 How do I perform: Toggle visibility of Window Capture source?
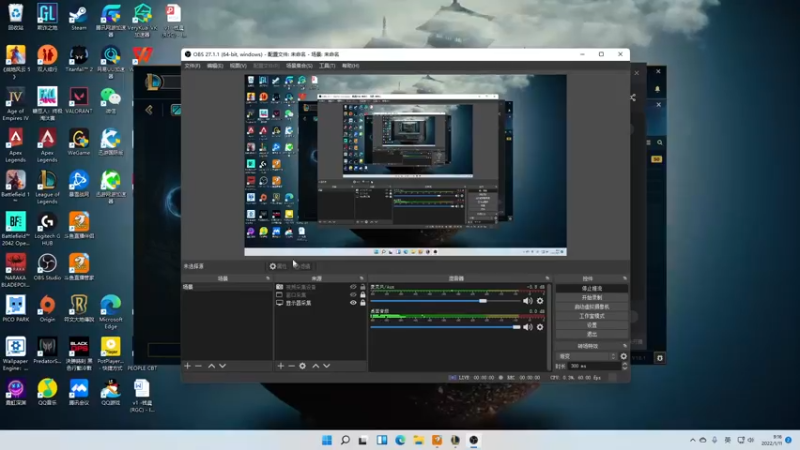(x=353, y=295)
